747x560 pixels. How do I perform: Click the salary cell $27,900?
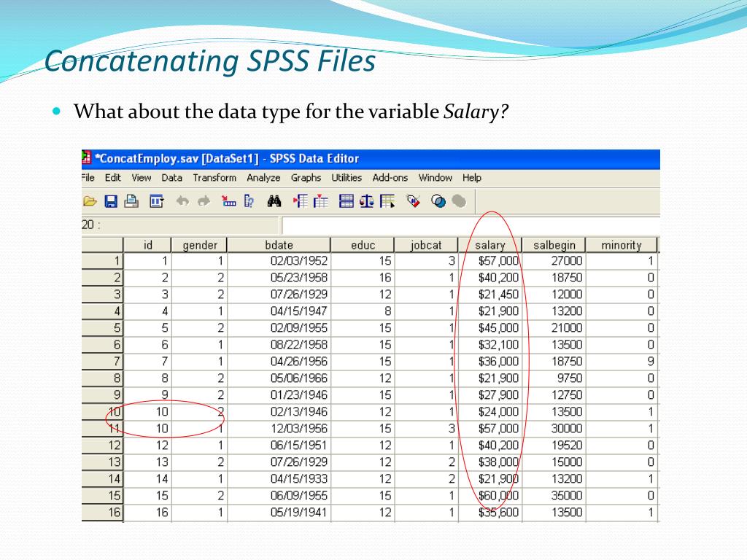489,395
